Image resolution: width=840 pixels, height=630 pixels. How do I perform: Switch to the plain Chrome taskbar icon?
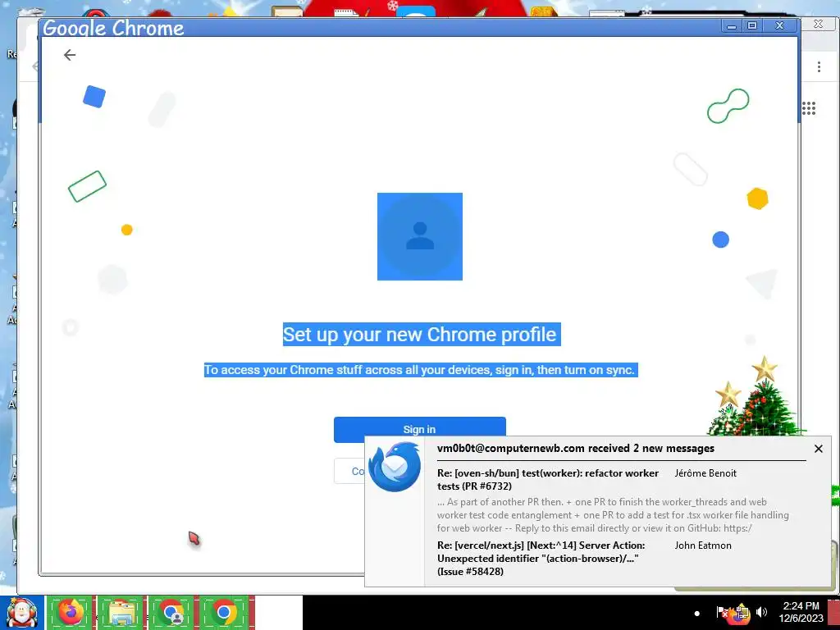pyautogui.click(x=223, y=613)
